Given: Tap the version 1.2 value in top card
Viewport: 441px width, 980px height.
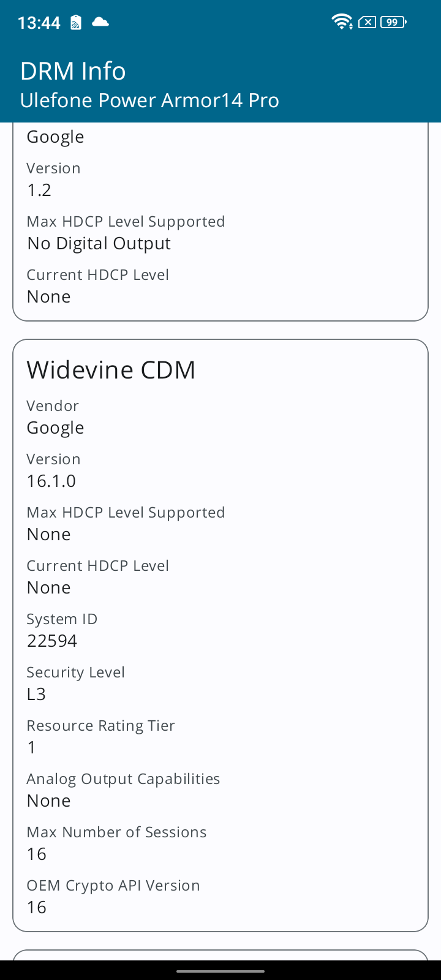Looking at the screenshot, I should 39,190.
